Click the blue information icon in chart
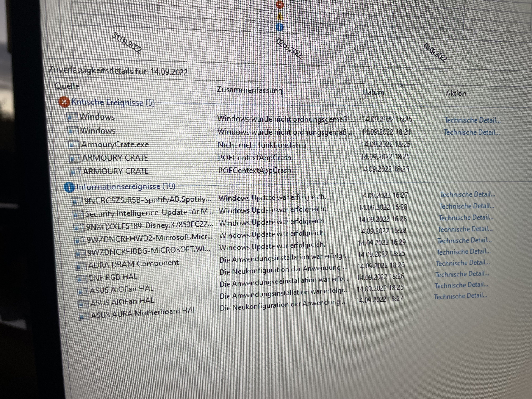532x399 pixels. pos(280,27)
